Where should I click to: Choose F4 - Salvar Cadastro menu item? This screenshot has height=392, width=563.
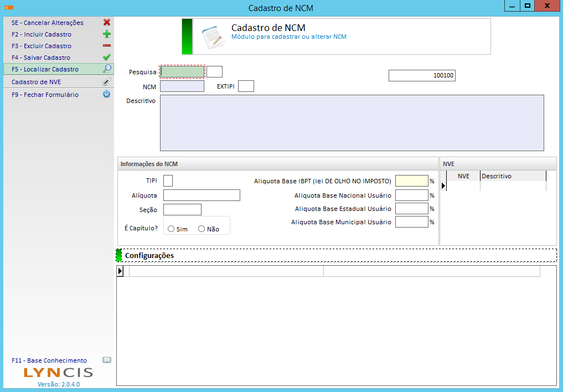[41, 58]
